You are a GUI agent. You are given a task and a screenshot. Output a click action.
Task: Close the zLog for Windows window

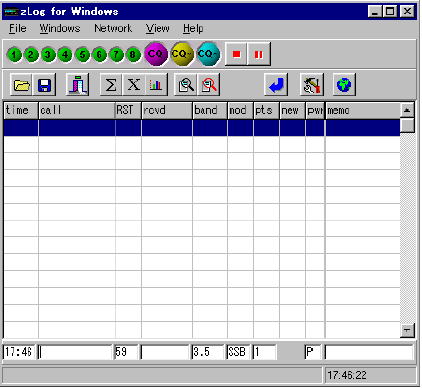click(x=407, y=12)
